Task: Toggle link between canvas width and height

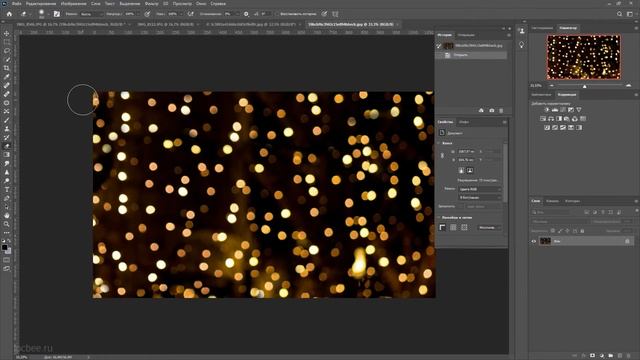Action: pos(442,156)
